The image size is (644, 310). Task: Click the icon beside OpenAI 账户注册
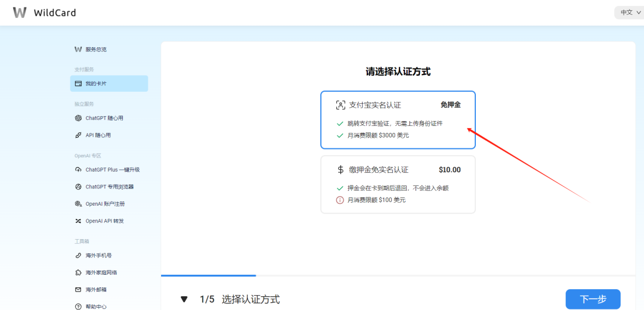(x=78, y=204)
